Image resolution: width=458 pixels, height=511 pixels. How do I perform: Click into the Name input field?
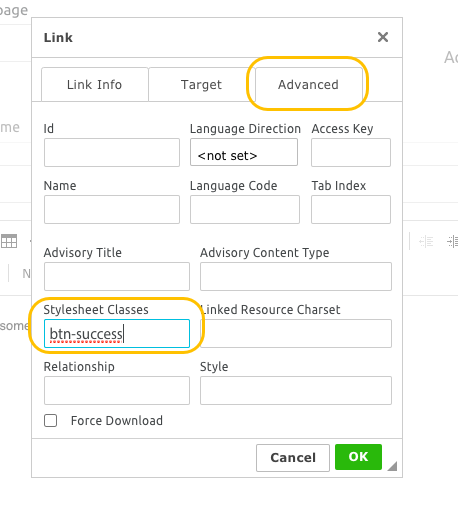[x=112, y=210]
